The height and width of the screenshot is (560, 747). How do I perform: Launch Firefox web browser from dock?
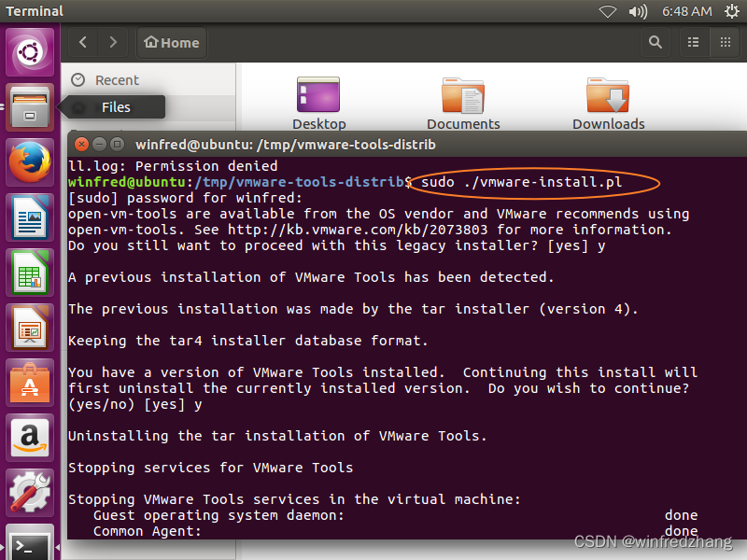click(30, 162)
